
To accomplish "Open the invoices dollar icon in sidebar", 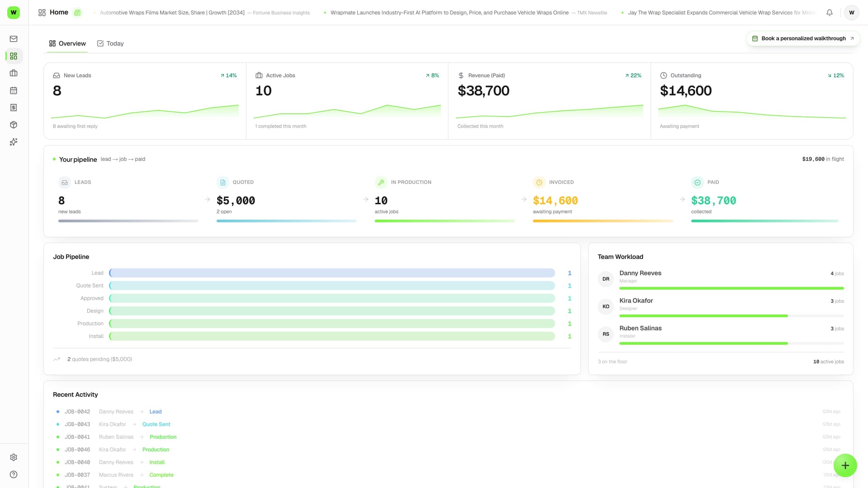I will 14,108.
